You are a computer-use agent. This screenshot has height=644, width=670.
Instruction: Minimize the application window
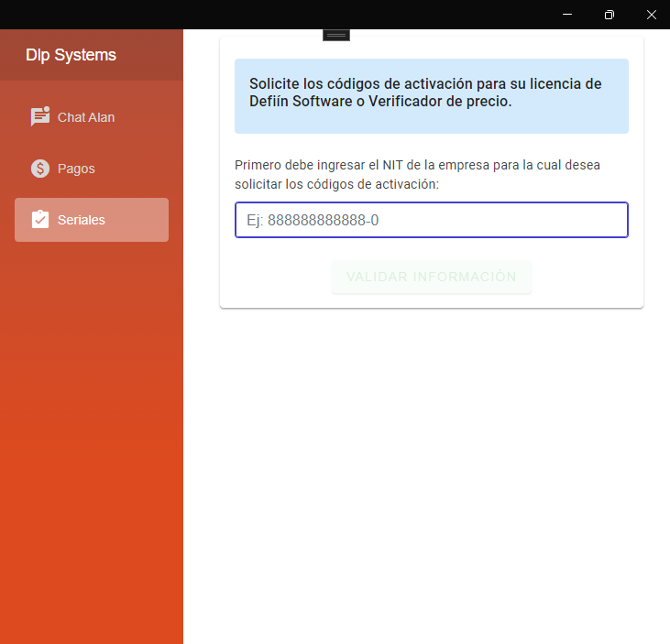(x=567, y=15)
